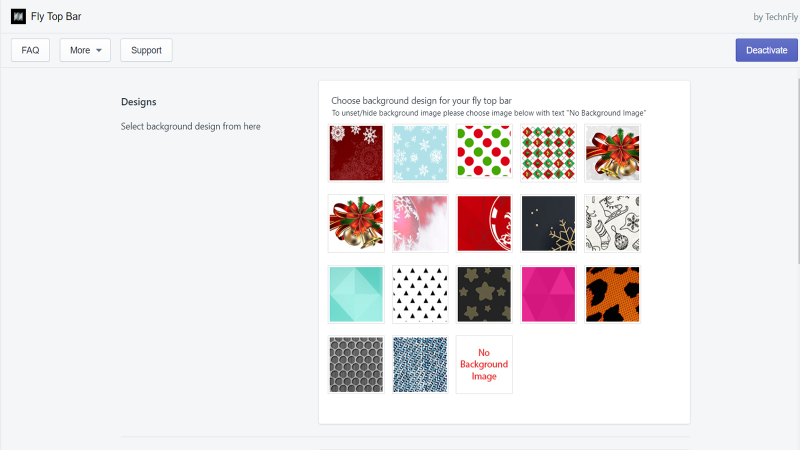Choose the black triangles on white pattern

[420, 294]
